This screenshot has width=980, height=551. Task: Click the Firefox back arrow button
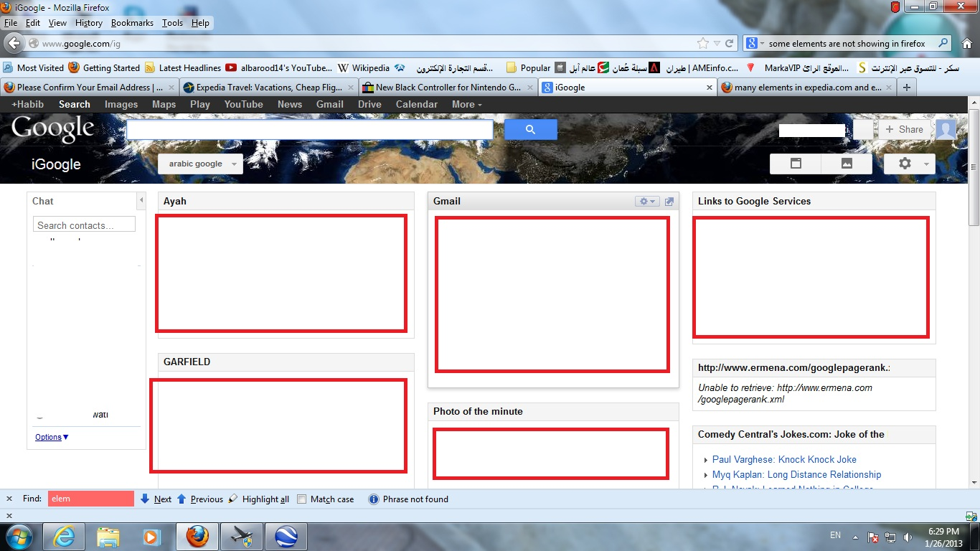pos(14,43)
